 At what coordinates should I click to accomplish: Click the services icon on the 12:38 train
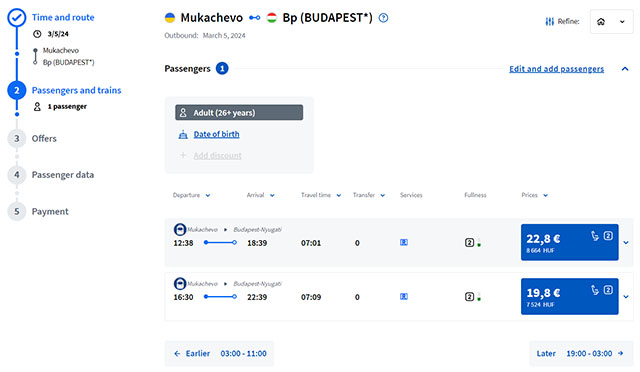(x=404, y=243)
